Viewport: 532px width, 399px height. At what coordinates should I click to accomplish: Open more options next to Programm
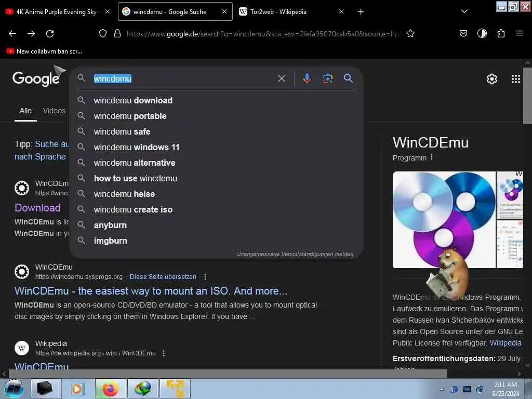pyautogui.click(x=432, y=157)
